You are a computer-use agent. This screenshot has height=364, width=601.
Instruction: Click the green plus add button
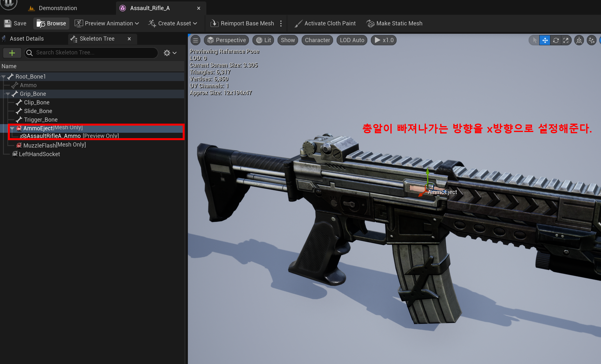click(12, 53)
